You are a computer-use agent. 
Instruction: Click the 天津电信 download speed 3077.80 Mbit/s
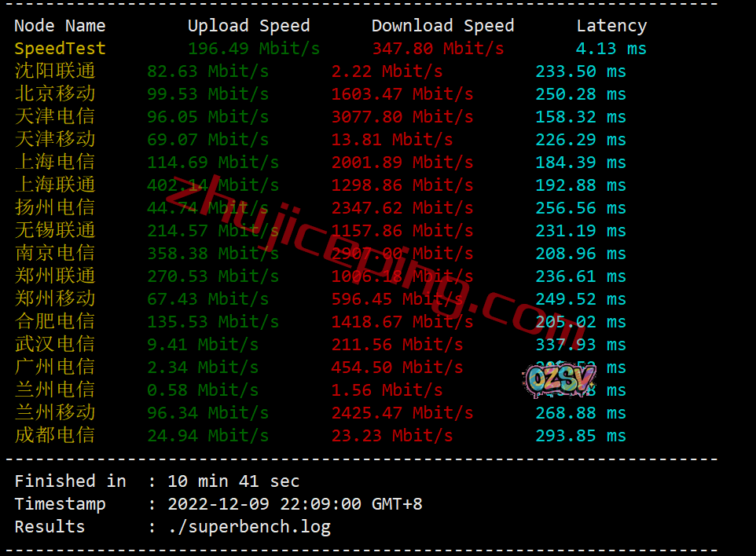(402, 116)
